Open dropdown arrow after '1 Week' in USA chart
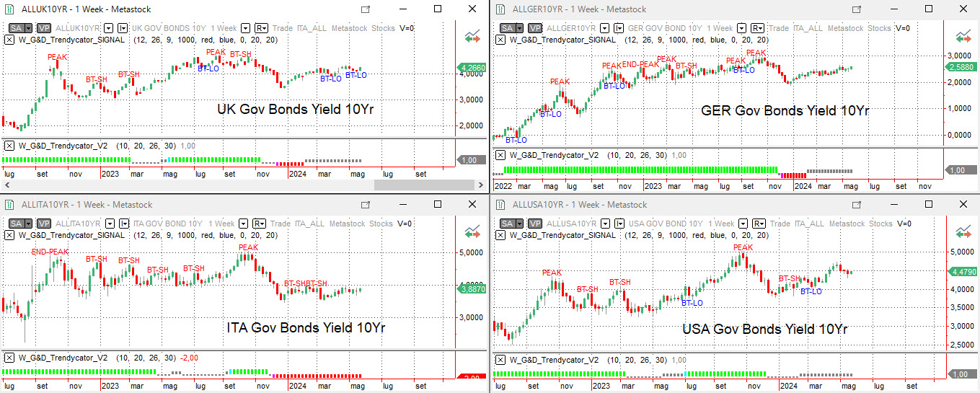The height and width of the screenshot is (393, 980). [x=744, y=224]
